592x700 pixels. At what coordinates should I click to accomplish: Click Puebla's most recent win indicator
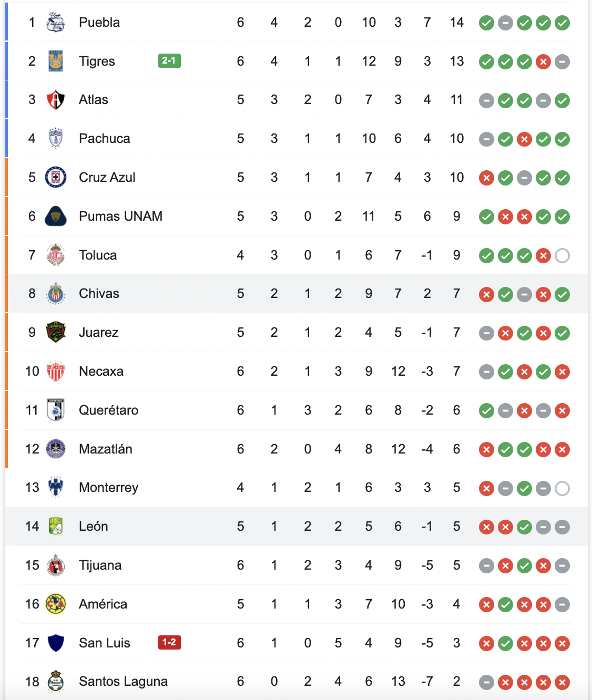tap(562, 23)
